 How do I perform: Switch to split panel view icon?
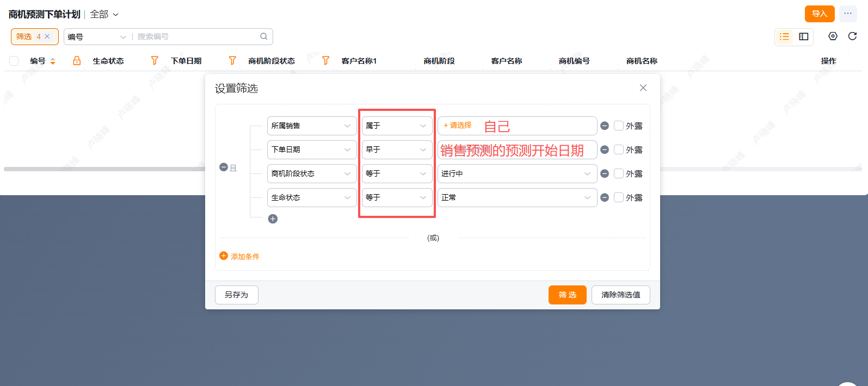(803, 36)
